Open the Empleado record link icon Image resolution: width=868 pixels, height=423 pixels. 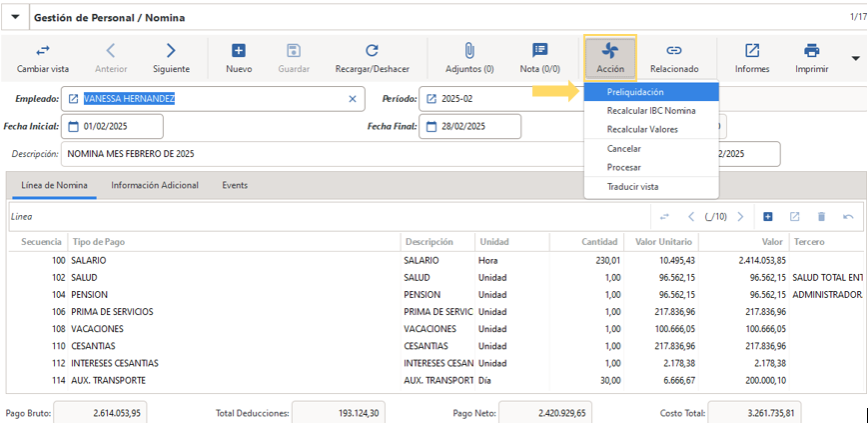tap(73, 99)
